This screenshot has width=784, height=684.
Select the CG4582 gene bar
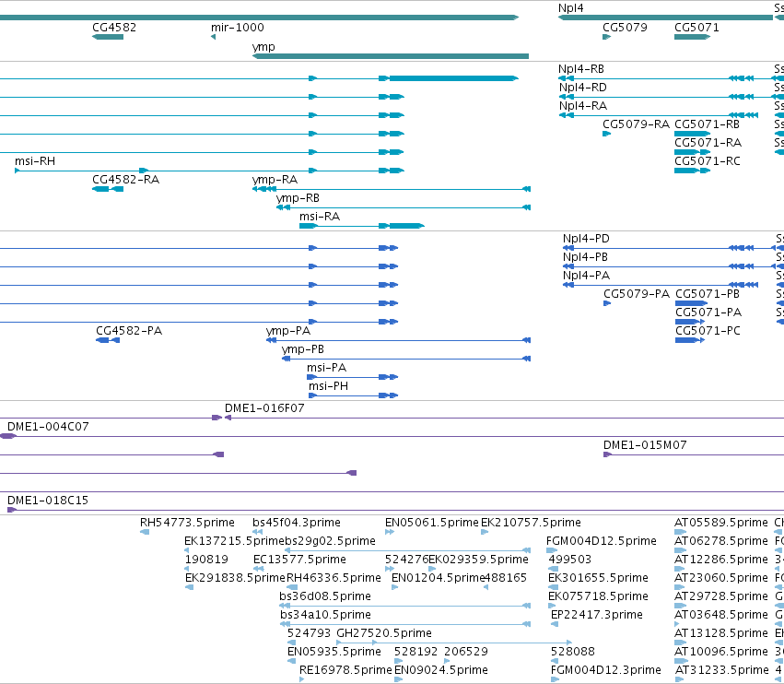pyautogui.click(x=108, y=37)
